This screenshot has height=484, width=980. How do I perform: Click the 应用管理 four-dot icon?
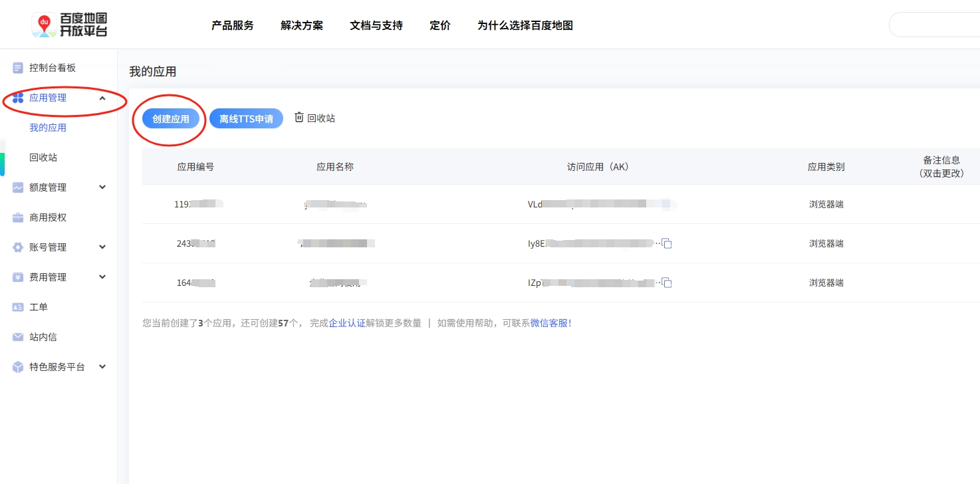[18, 98]
